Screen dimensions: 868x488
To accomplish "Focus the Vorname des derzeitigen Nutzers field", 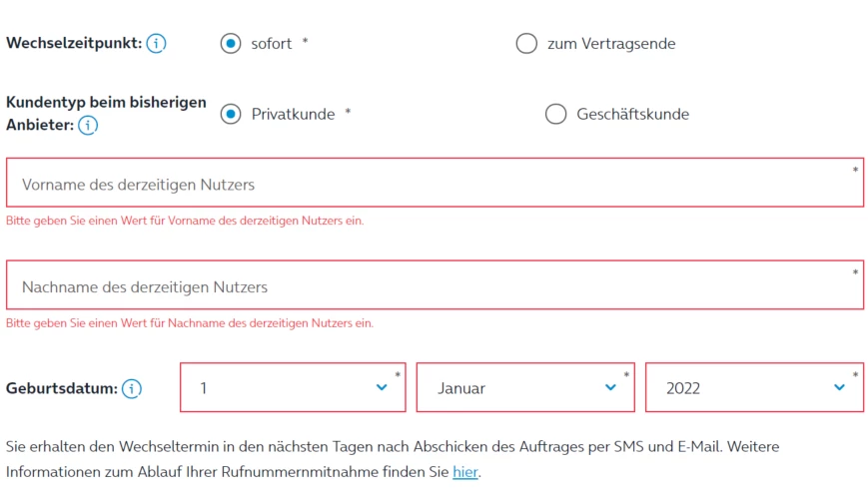I will 434,184.
